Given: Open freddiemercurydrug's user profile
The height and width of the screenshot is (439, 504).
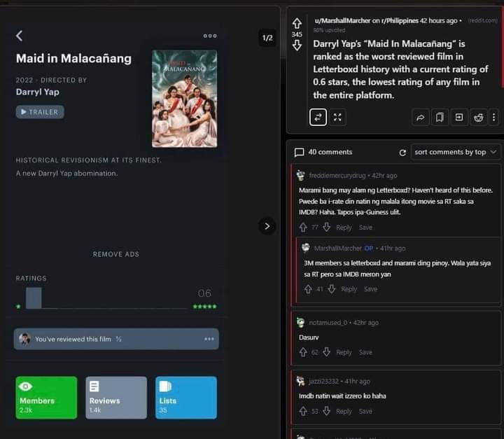Looking at the screenshot, I should pyautogui.click(x=337, y=176).
